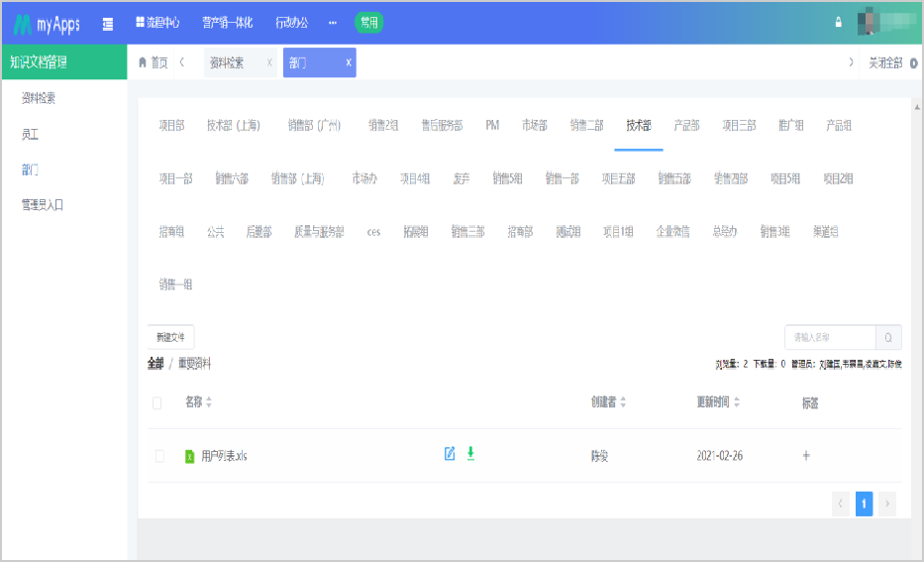Select 资料检索 in the sidebar
The width and height of the screenshot is (924, 562).
(x=39, y=98)
